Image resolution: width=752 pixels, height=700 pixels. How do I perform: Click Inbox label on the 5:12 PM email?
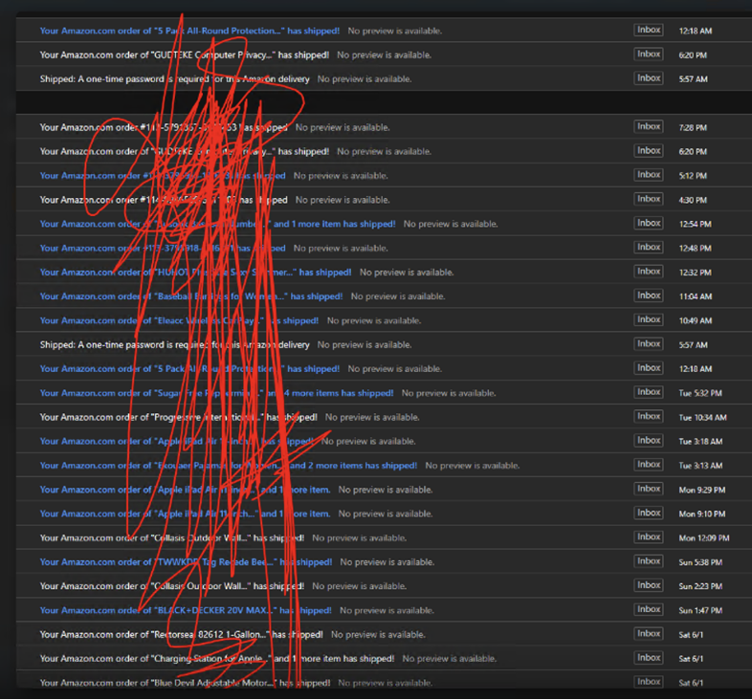[649, 175]
